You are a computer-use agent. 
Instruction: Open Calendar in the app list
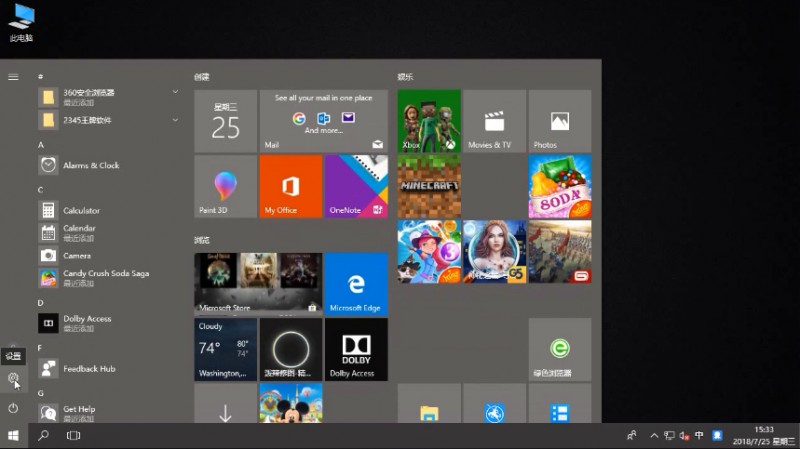pos(108,233)
